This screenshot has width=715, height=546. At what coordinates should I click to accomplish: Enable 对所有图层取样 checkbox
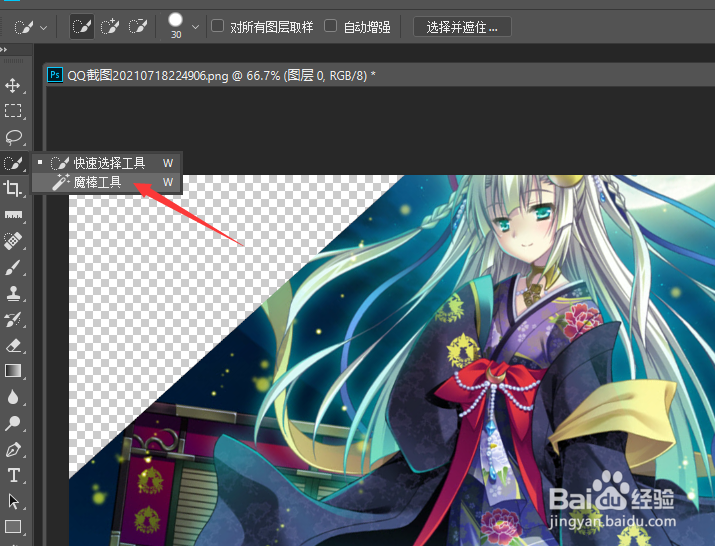pos(218,26)
